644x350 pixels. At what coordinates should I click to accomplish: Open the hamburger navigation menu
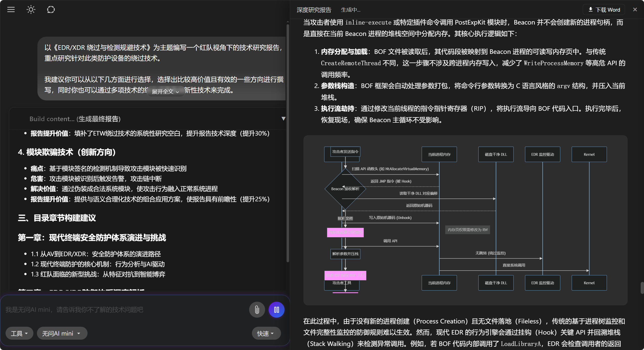tap(11, 9)
